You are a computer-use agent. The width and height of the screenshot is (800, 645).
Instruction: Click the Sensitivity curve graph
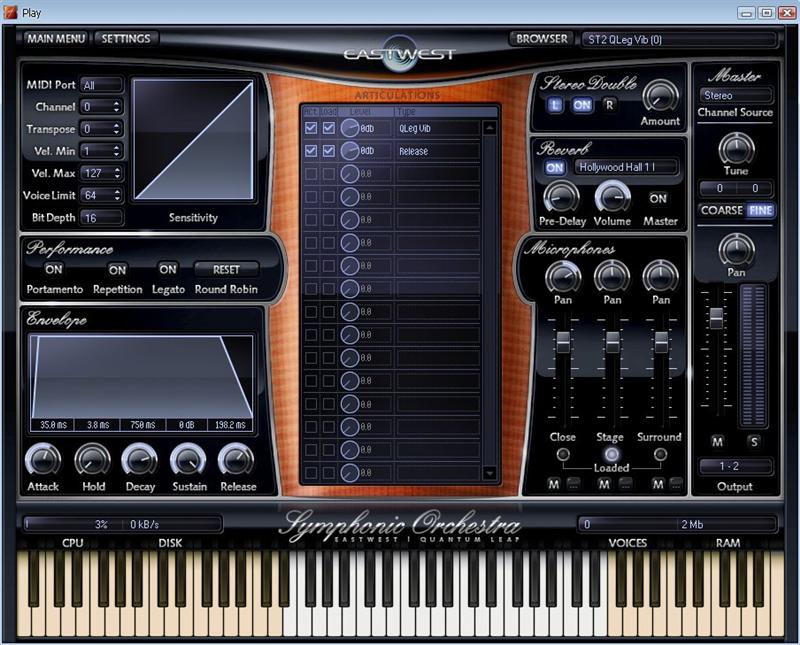click(193, 139)
